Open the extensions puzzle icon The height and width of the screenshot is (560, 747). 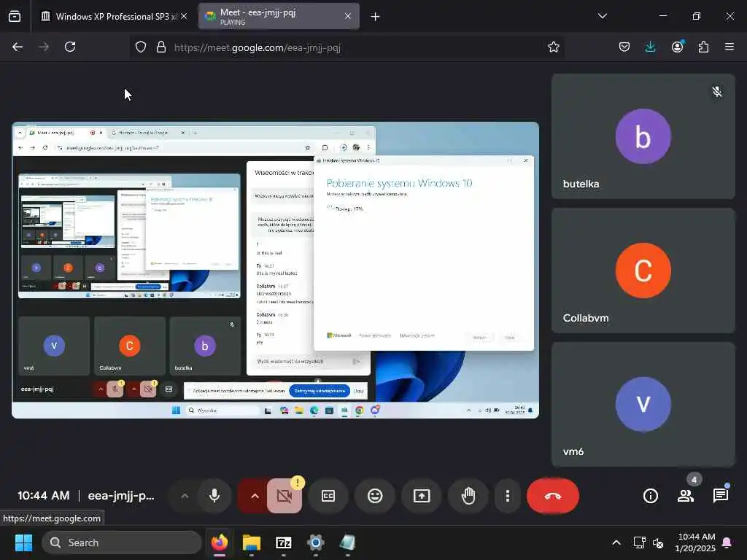pyautogui.click(x=704, y=47)
